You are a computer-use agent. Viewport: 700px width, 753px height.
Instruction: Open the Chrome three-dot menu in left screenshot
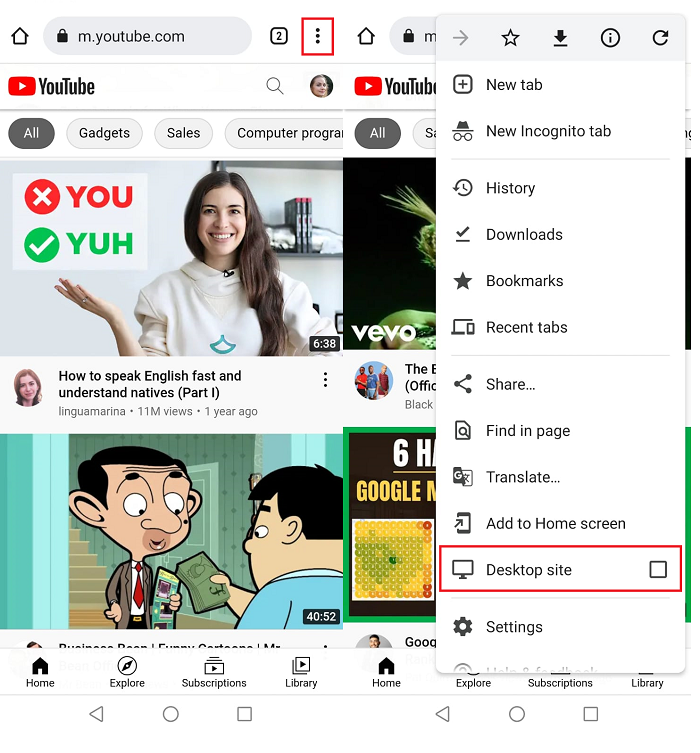pos(317,36)
